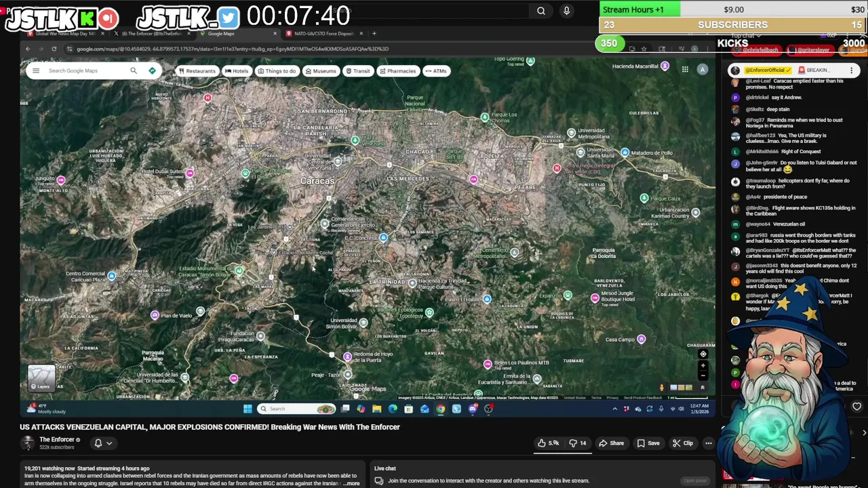Open more video actions menu
The image size is (868, 488).
click(708, 443)
